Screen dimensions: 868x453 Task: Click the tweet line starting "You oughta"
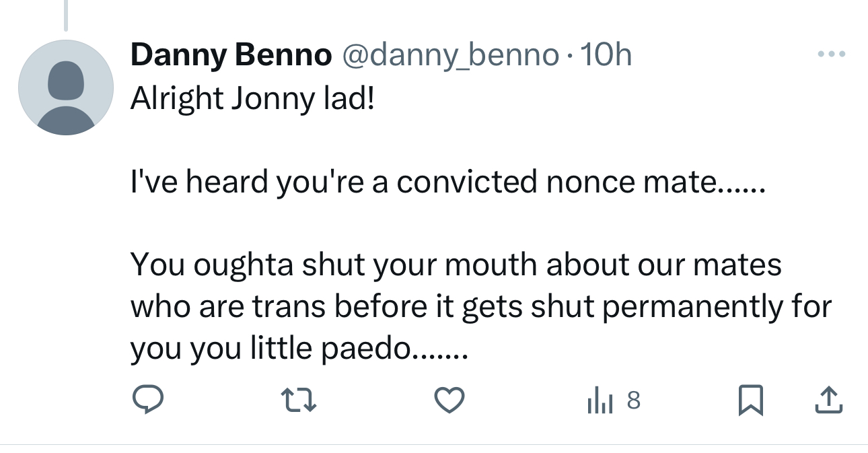click(456, 265)
